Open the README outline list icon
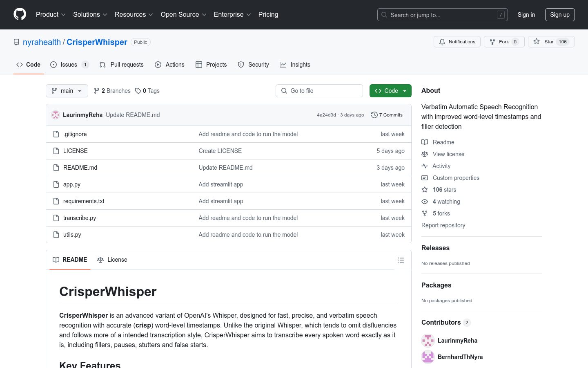Viewport: 588px width, 368px height. (401, 260)
